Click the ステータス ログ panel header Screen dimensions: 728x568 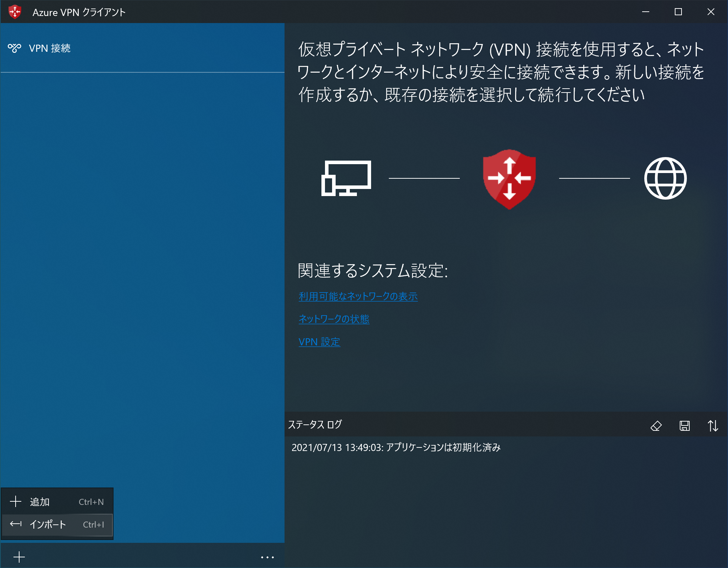coord(315,424)
